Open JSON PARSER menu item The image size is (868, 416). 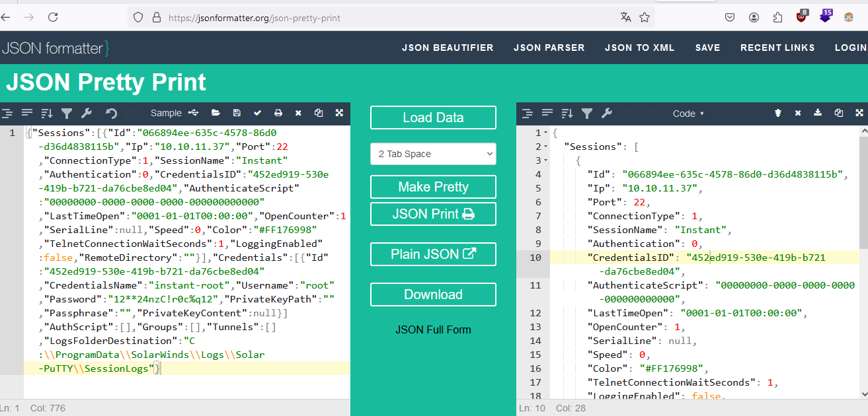tap(549, 48)
